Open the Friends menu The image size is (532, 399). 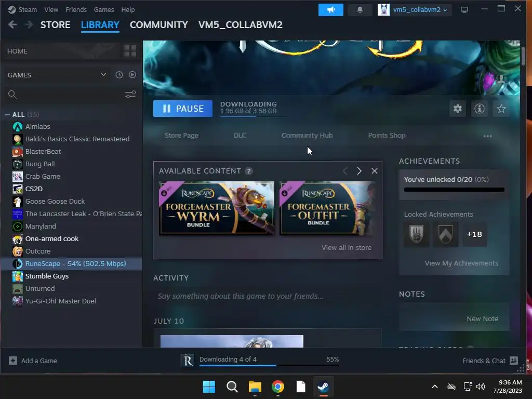76,9
